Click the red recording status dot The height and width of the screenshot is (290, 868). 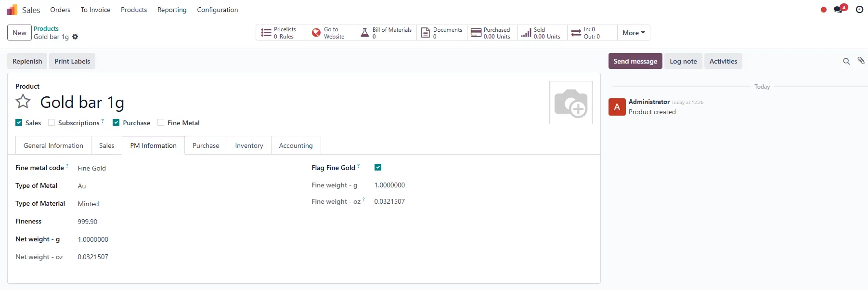[824, 10]
